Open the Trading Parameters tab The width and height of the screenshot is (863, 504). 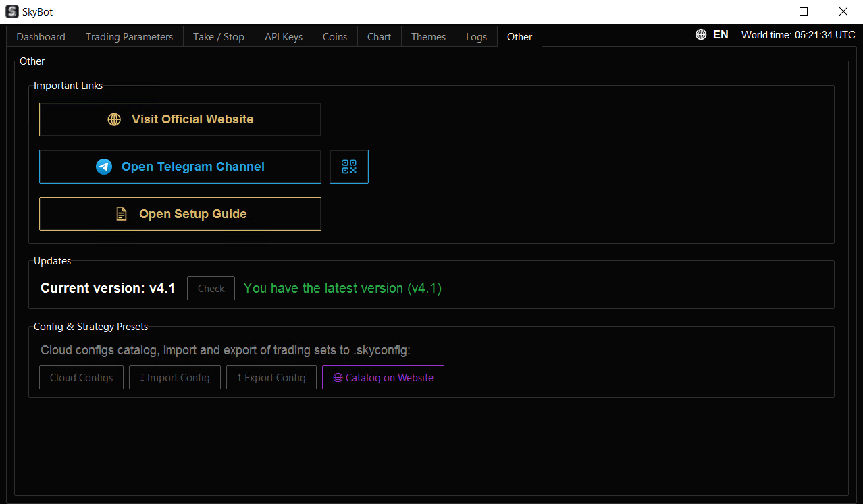130,37
